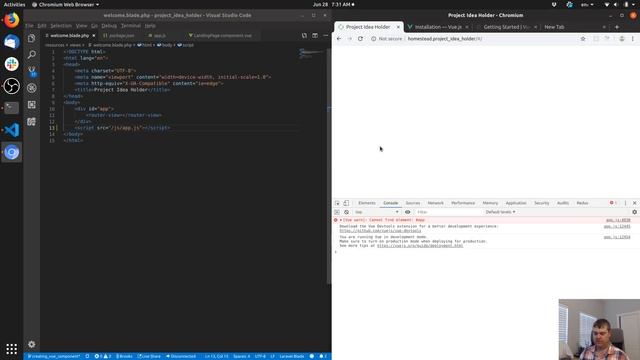Open OBS Studio from the dock
This screenshot has height=360, width=640.
tap(11, 86)
